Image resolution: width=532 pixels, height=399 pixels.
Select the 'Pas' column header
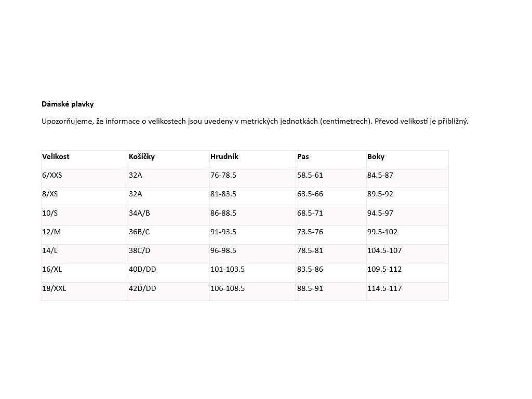303,156
